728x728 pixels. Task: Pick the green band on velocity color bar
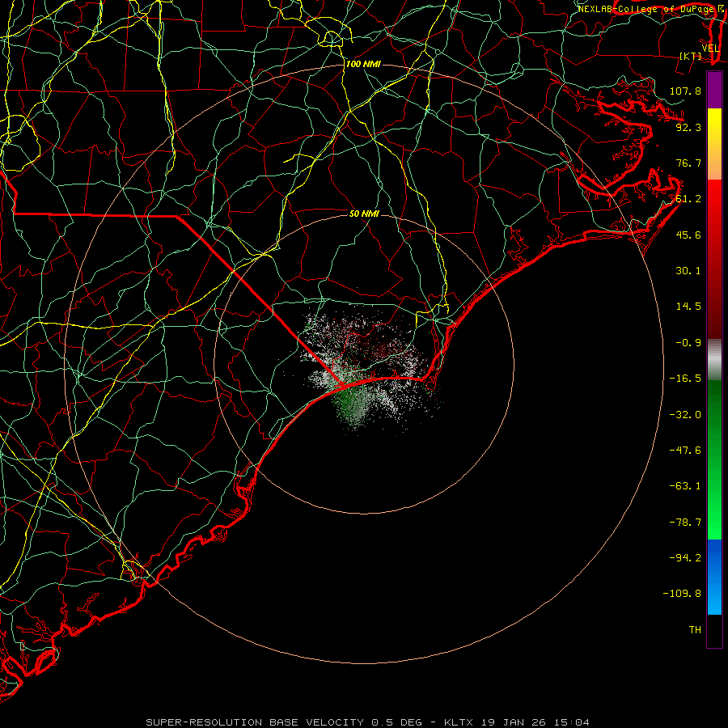pyautogui.click(x=714, y=459)
